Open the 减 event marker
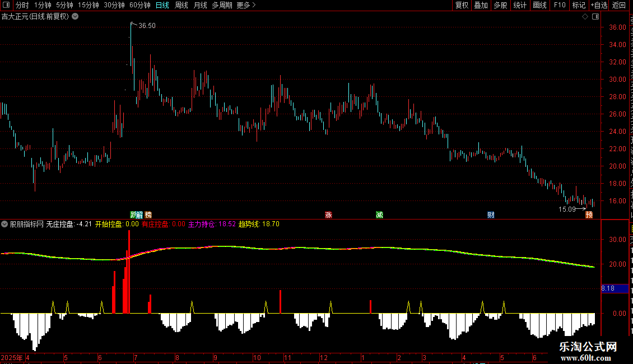The height and width of the screenshot is (364, 633). pos(379,214)
